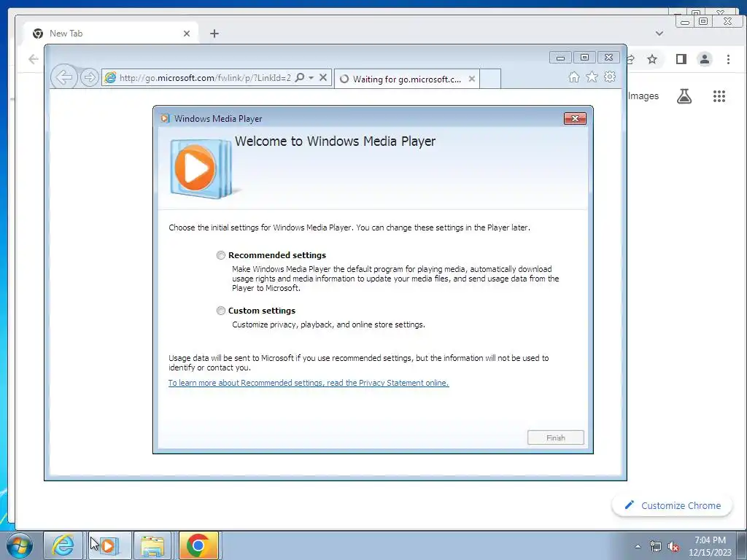Image resolution: width=747 pixels, height=560 pixels.
Task: Stop loading page in Internet Explorer
Action: click(323, 77)
